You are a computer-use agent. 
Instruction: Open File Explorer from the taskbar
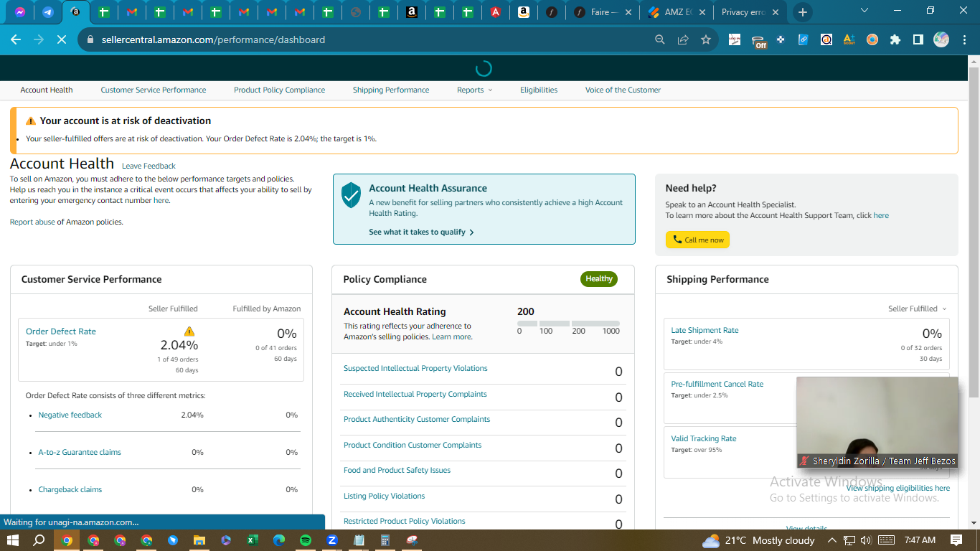(199, 540)
